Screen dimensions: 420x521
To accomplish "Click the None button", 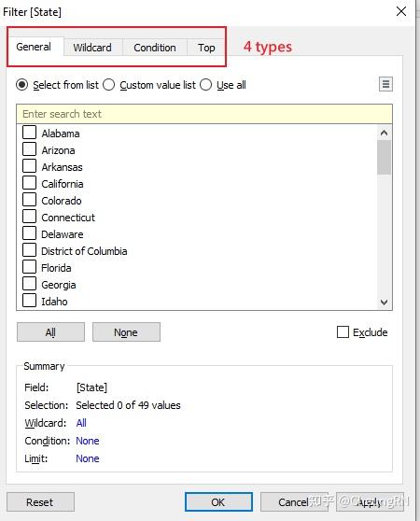I will (x=126, y=332).
